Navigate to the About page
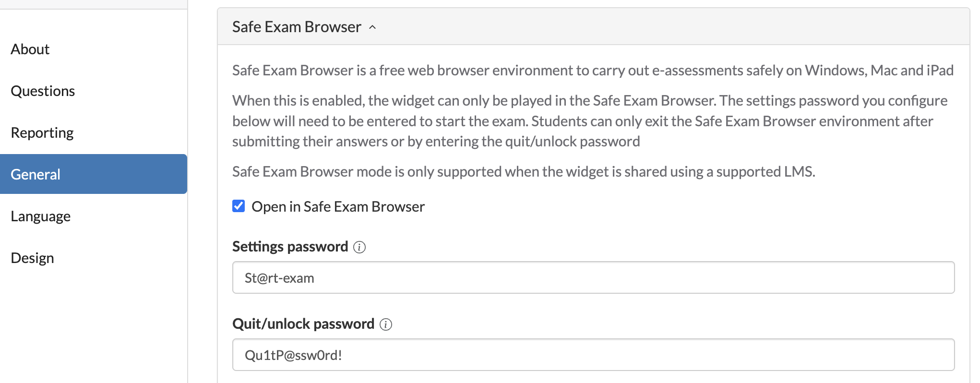The image size is (980, 383). [30, 48]
